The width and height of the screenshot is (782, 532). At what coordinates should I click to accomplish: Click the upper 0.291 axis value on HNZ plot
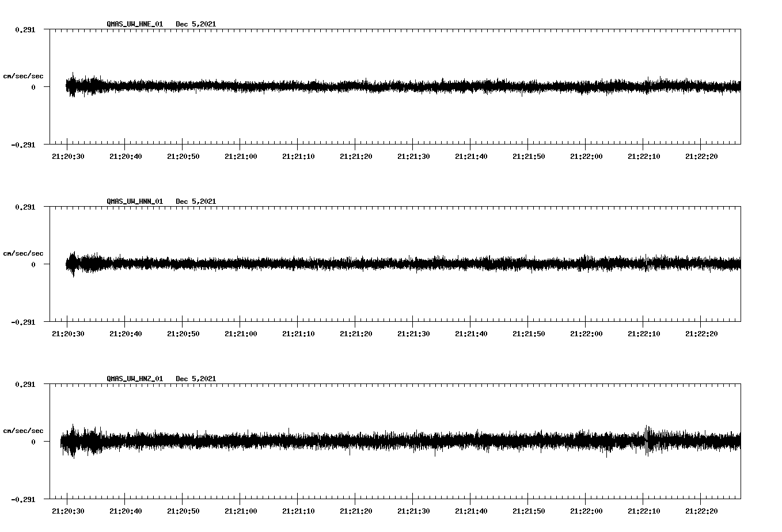25,385
